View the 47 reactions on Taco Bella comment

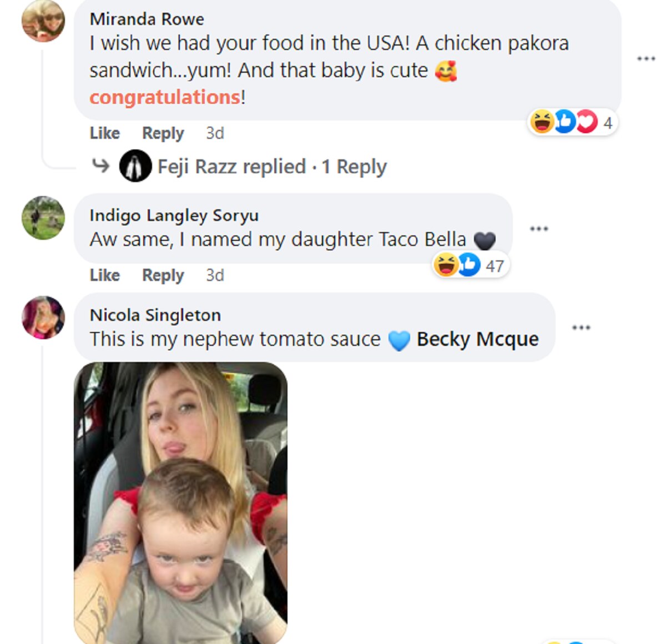[x=471, y=266]
